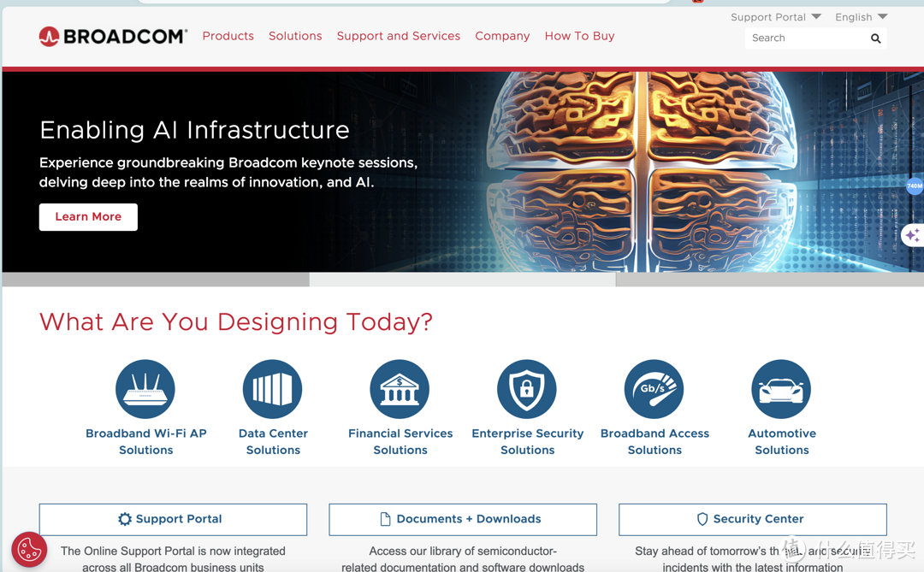Open the Support and Services menu
The width and height of the screenshot is (924, 572).
pyautogui.click(x=399, y=36)
